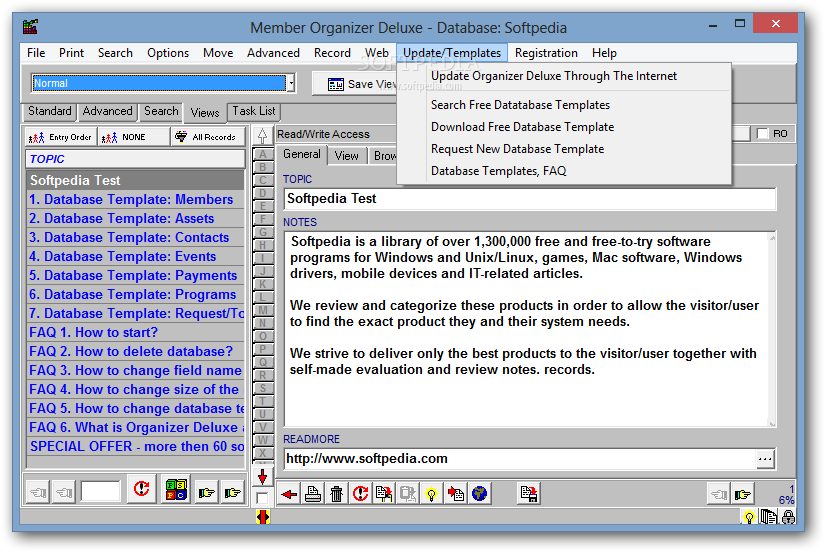825x552 pixels.
Task: Select the 'Softpedia Test' row in the topic list
Action: (135, 180)
